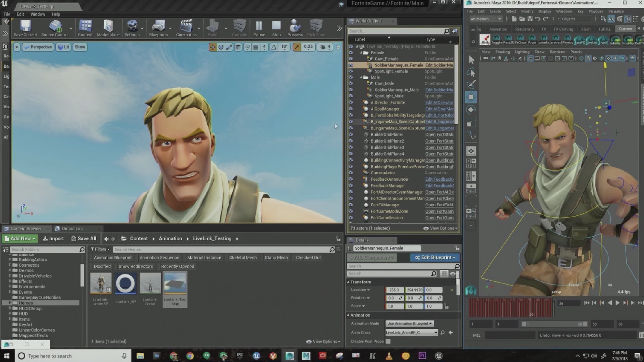Click the Blueprints toolbar icon
Viewport: 644px width, 362px height.
(x=158, y=28)
